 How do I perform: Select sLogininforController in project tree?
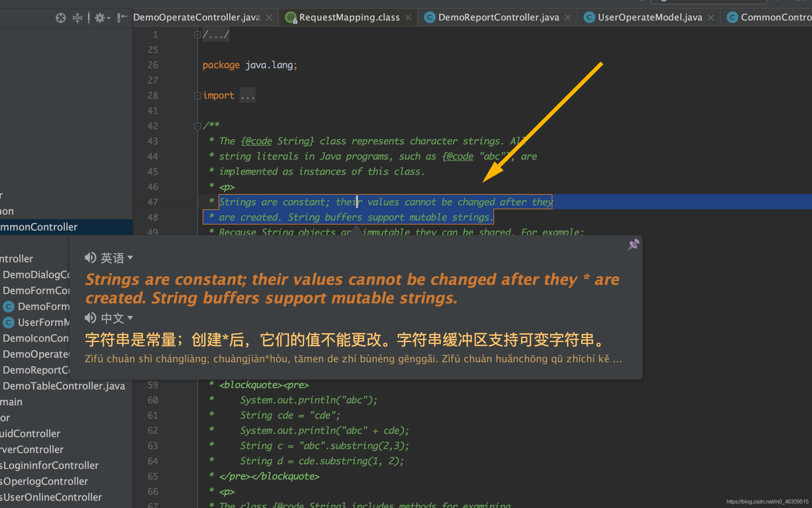click(x=49, y=465)
